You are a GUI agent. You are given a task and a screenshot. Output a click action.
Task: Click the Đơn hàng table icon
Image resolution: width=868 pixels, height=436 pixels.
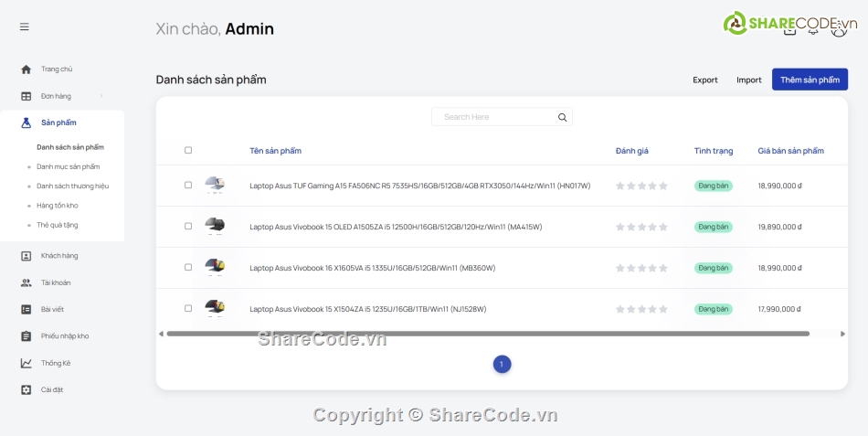(26, 96)
